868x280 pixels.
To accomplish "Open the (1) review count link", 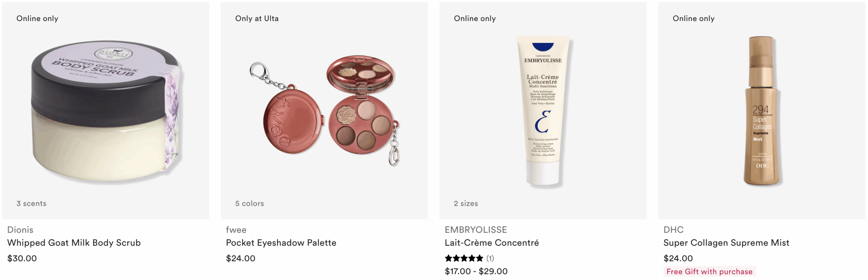I will click(490, 258).
